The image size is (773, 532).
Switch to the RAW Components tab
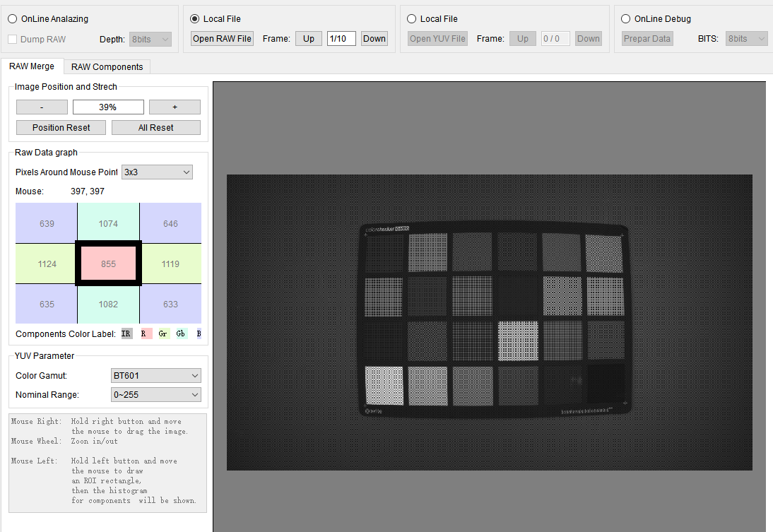[x=107, y=66]
